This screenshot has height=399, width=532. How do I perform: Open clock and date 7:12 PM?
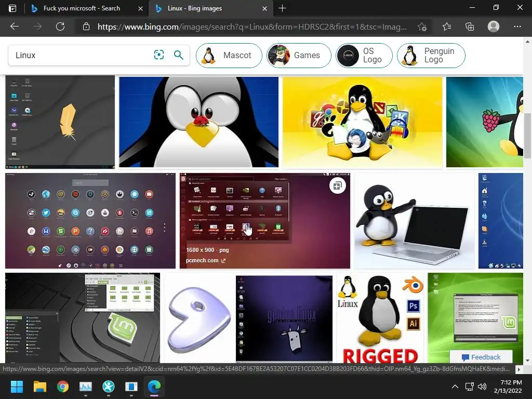(508, 387)
